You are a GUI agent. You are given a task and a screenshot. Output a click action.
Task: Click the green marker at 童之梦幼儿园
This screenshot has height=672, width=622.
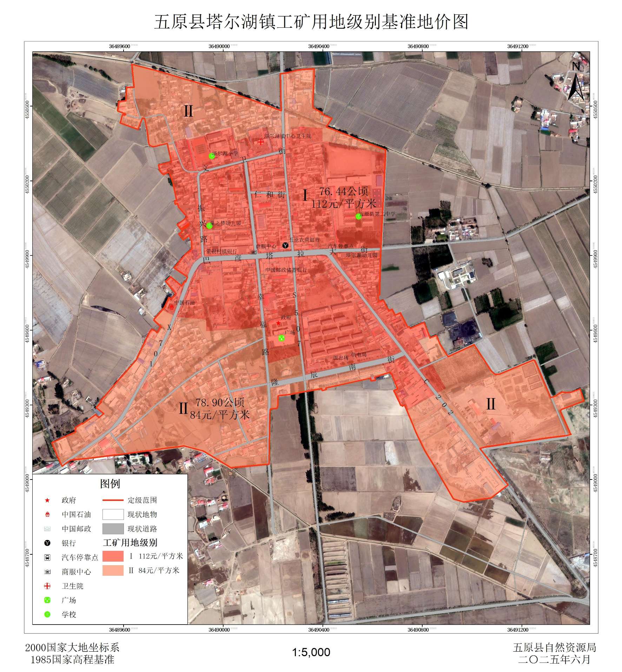209,226
